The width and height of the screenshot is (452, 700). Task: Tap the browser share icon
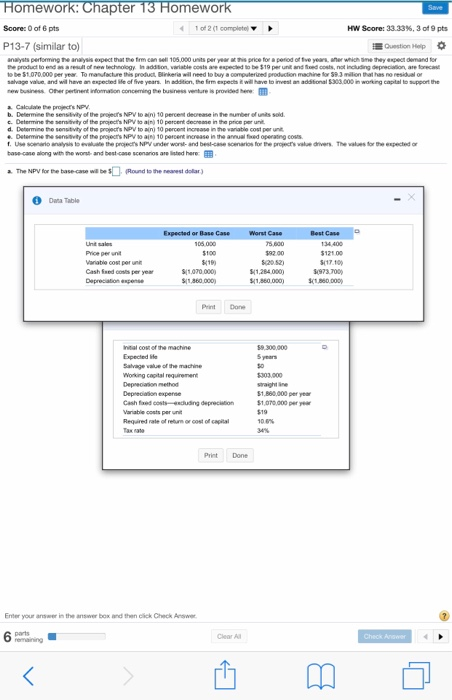(225, 675)
